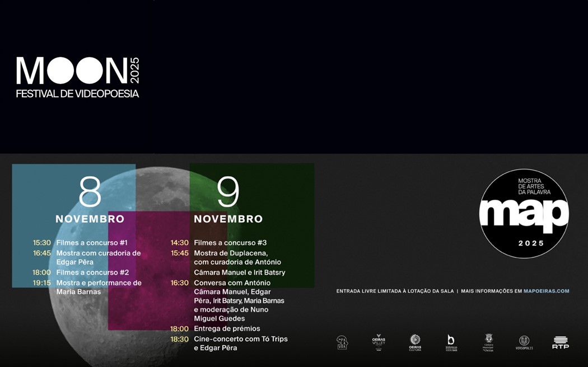
Task: Click 'Mostra e performance de Maria Barnas'
Action: 99,287
